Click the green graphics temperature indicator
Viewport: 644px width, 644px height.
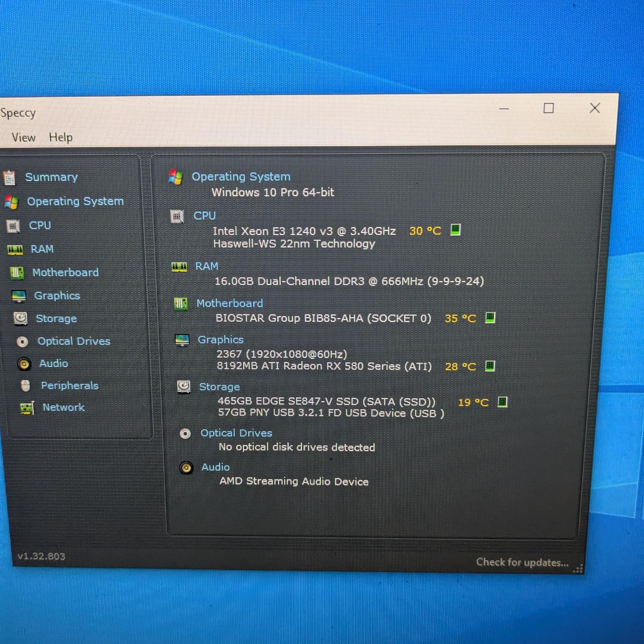coord(490,366)
